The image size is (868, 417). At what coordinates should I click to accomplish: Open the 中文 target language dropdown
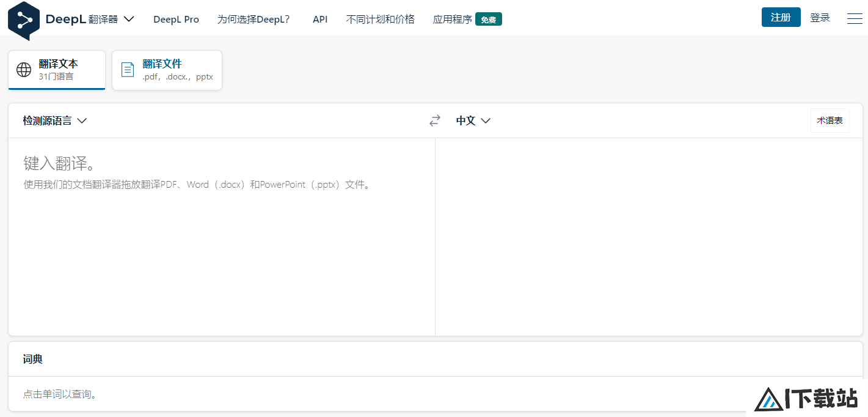point(473,120)
